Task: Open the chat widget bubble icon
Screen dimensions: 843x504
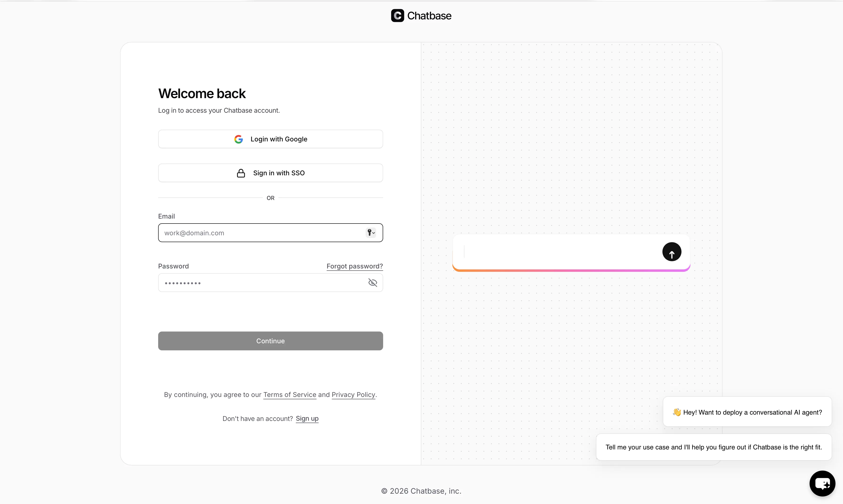Action: coord(822,483)
